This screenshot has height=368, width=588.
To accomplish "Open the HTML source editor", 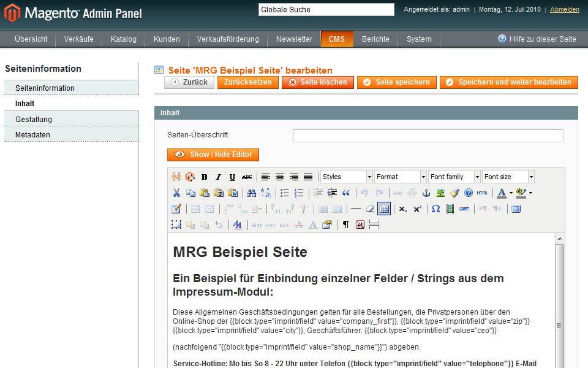I will [x=483, y=193].
